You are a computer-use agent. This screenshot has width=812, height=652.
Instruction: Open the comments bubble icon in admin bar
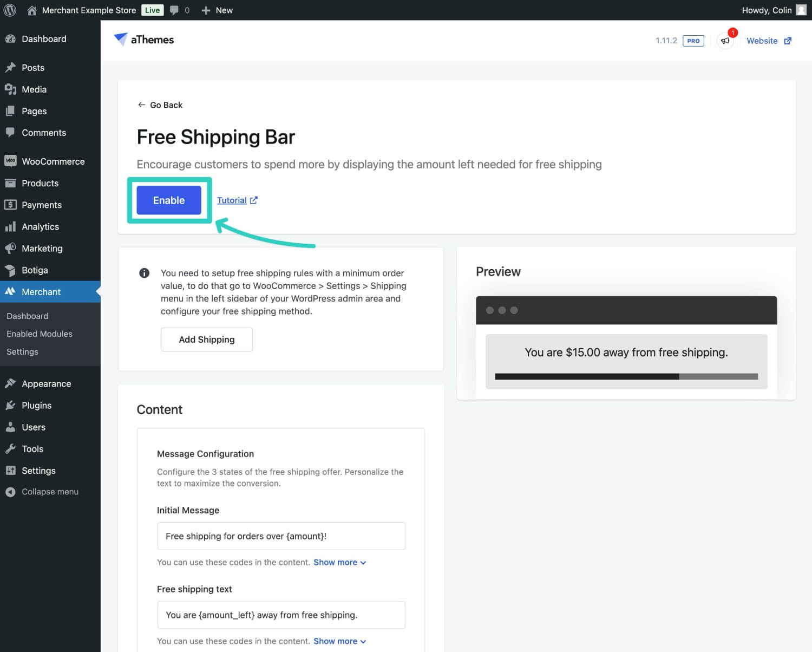point(174,10)
